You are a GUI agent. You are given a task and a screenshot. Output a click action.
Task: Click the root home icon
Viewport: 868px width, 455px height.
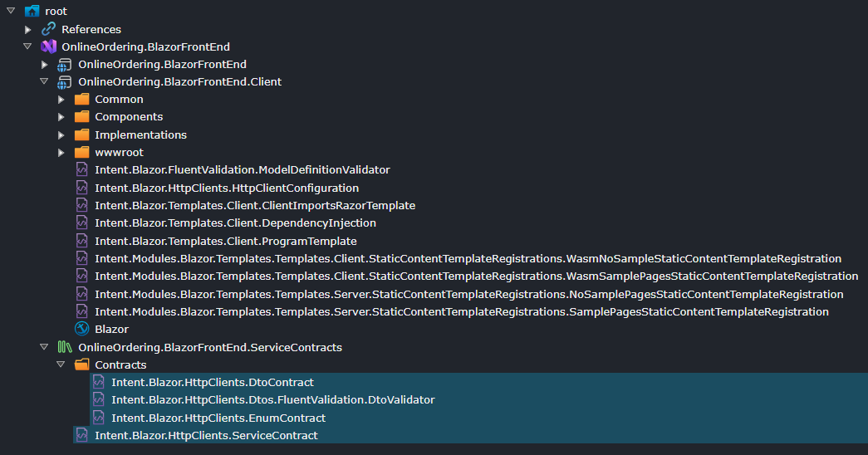click(32, 12)
